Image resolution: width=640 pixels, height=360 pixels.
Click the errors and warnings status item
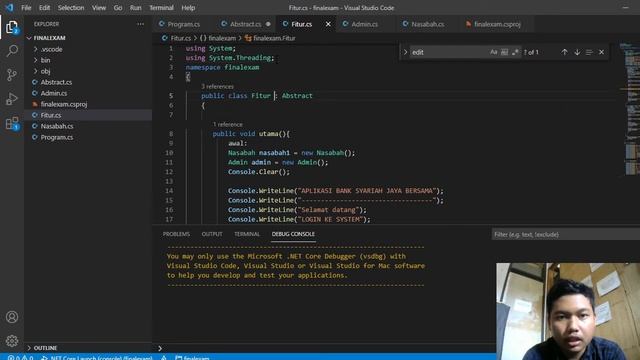pos(20,358)
